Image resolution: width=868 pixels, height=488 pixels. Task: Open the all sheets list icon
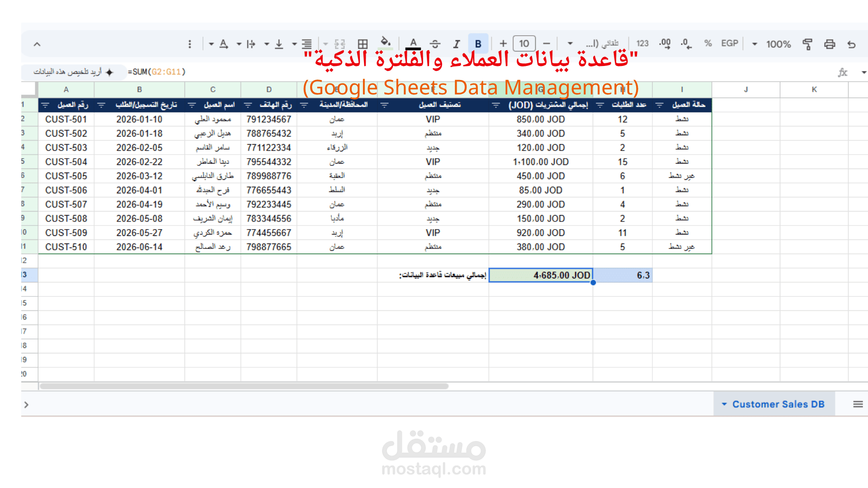858,404
